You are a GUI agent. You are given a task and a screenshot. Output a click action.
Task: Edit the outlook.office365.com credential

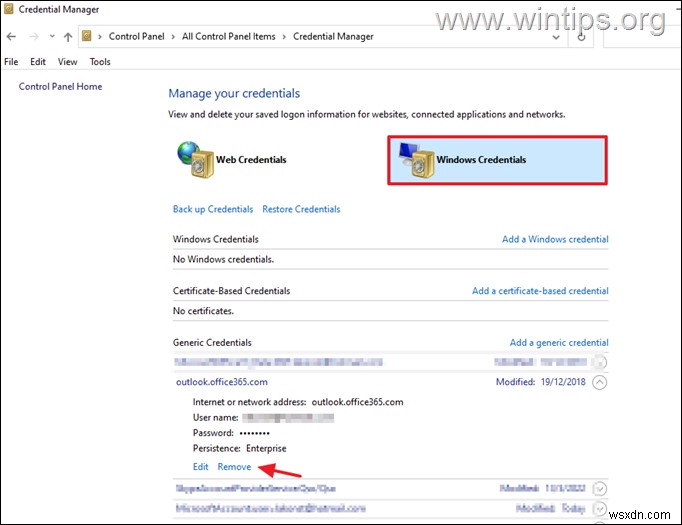201,467
